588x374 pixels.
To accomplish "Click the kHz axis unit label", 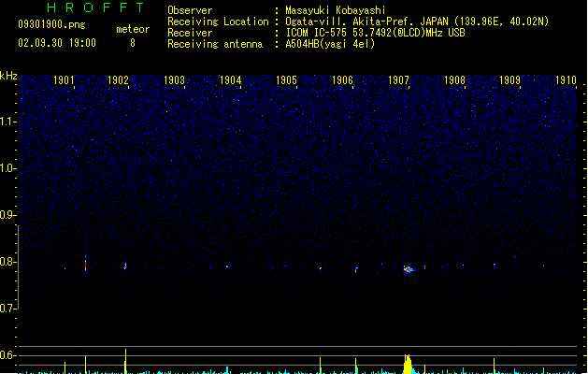I will (x=8, y=76).
